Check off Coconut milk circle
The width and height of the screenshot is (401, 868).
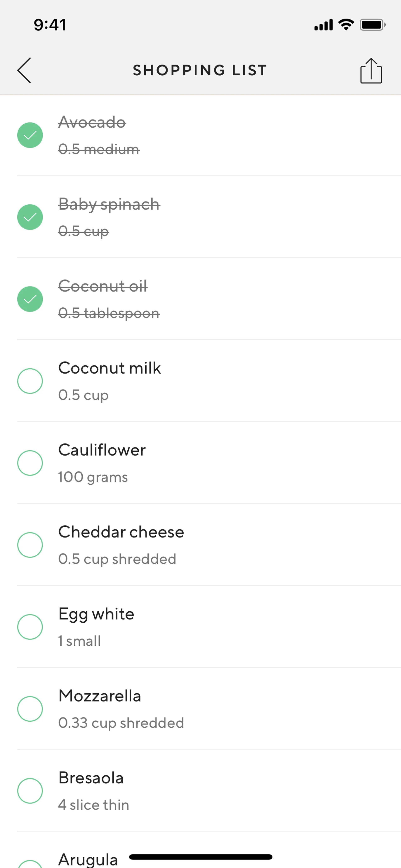point(30,381)
